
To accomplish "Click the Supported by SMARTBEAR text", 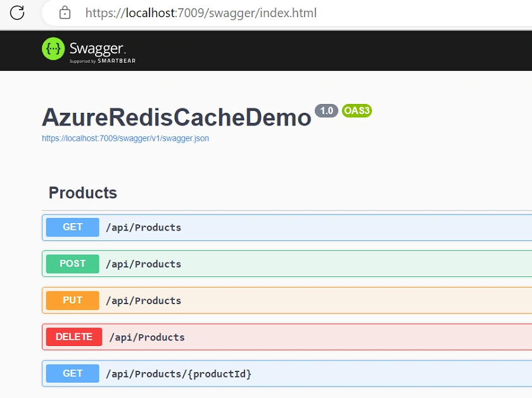I will pos(103,61).
